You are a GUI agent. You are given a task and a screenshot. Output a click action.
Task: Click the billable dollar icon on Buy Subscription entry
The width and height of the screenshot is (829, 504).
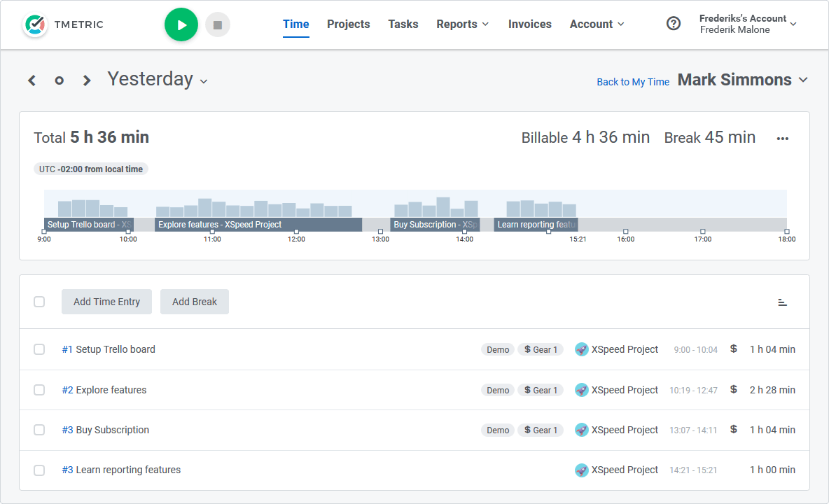[x=733, y=430]
